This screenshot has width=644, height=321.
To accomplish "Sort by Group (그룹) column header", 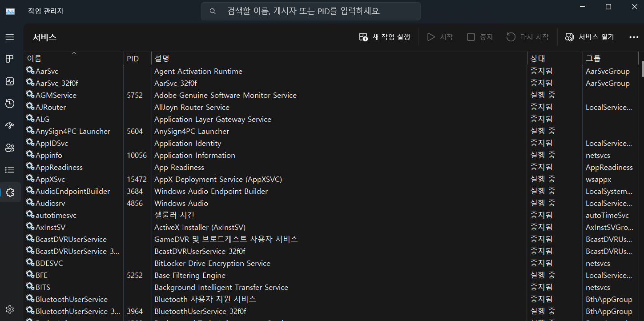I will [610, 58].
